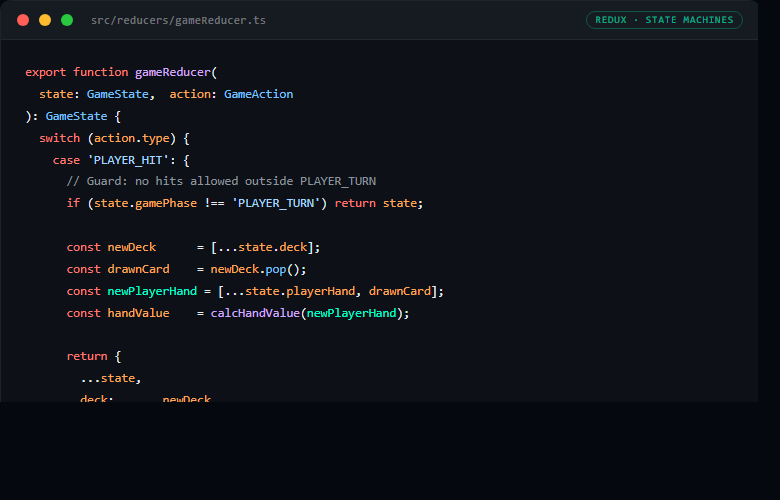Click the red close window dot
This screenshot has width=780, height=500.
point(23,20)
